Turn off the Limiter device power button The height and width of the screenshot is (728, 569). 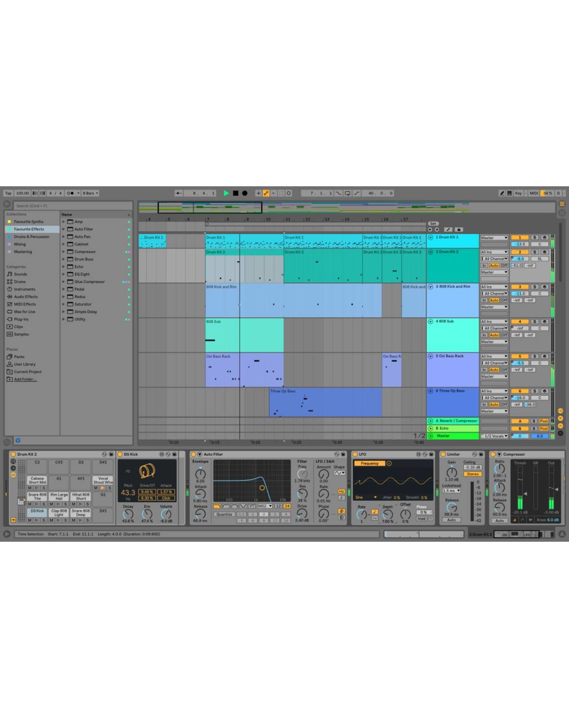[443, 454]
